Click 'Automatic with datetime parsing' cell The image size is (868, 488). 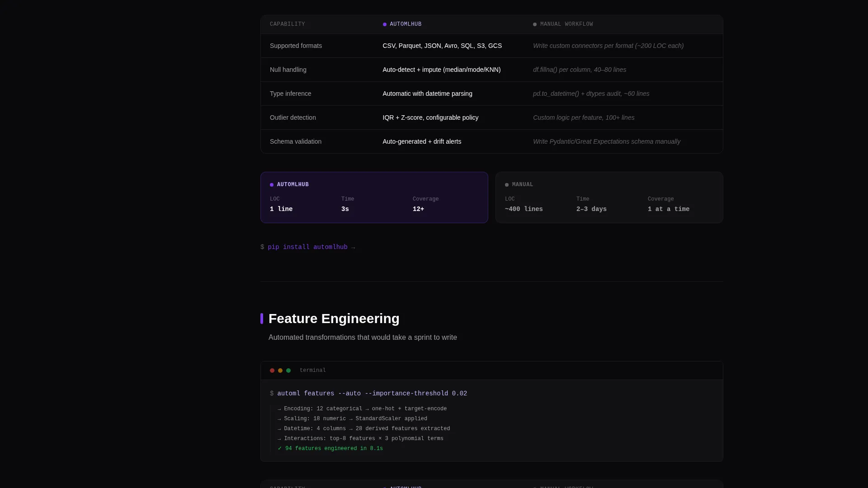pos(427,94)
